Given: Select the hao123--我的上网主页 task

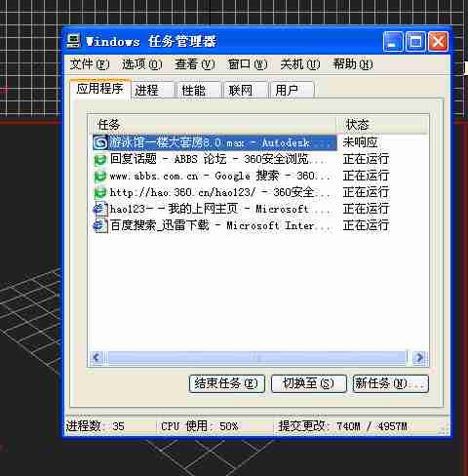Looking at the screenshot, I should point(214,209).
